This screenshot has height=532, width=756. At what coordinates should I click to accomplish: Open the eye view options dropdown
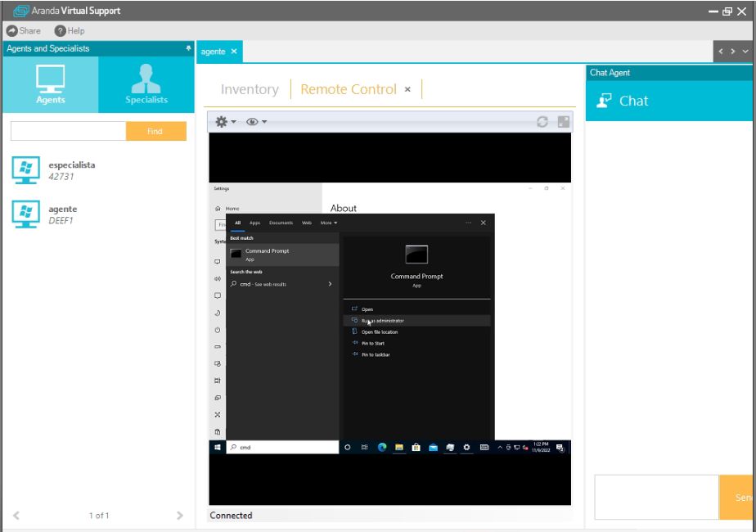pyautogui.click(x=256, y=122)
